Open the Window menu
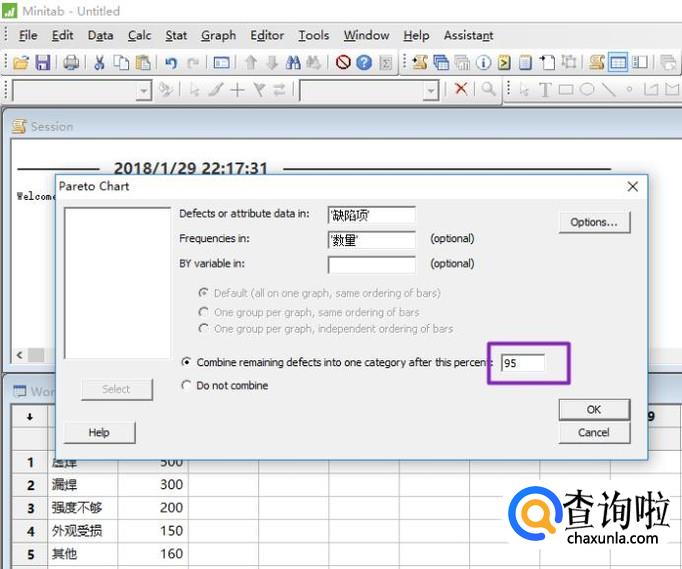Screen dimensions: 682x569 (366, 35)
